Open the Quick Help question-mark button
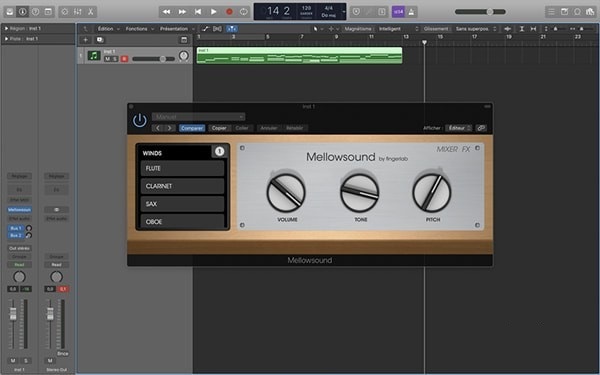 click(35, 12)
